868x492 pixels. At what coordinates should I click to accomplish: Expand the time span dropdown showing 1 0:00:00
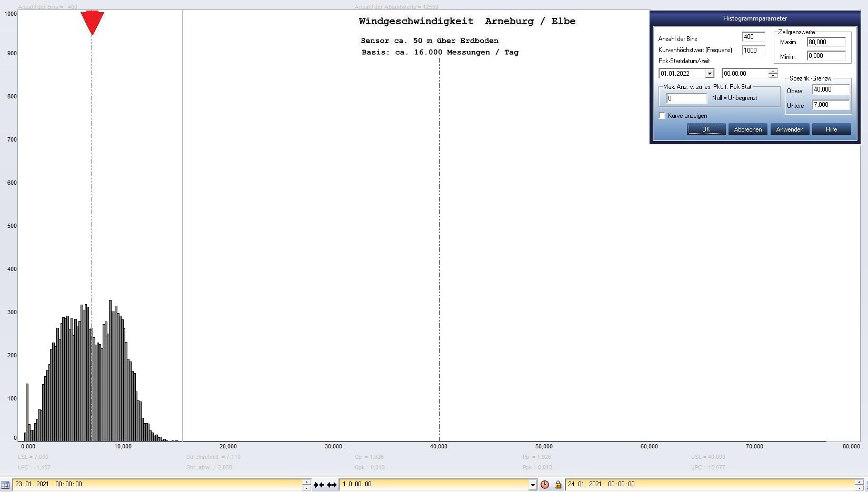(533, 485)
